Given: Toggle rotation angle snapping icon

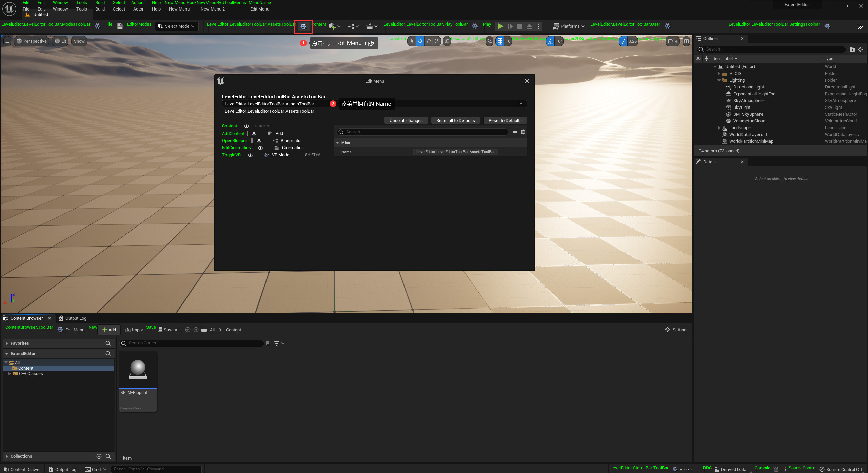Looking at the screenshot, I should click(550, 41).
